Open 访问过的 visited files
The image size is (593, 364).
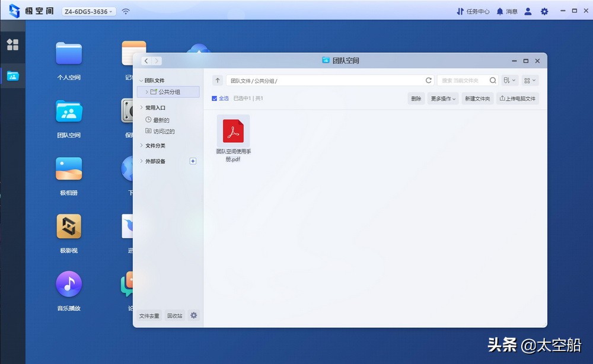[160, 131]
